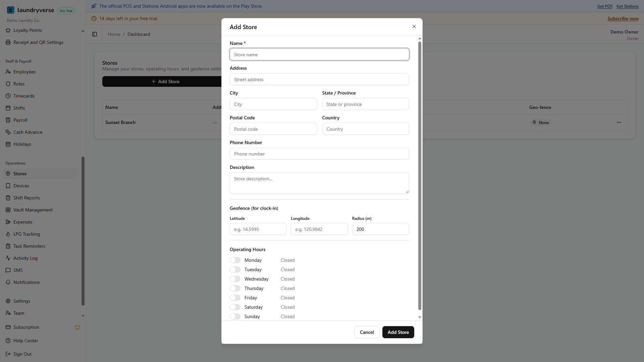
Task: Click the Store description text area
Action: pos(319,183)
